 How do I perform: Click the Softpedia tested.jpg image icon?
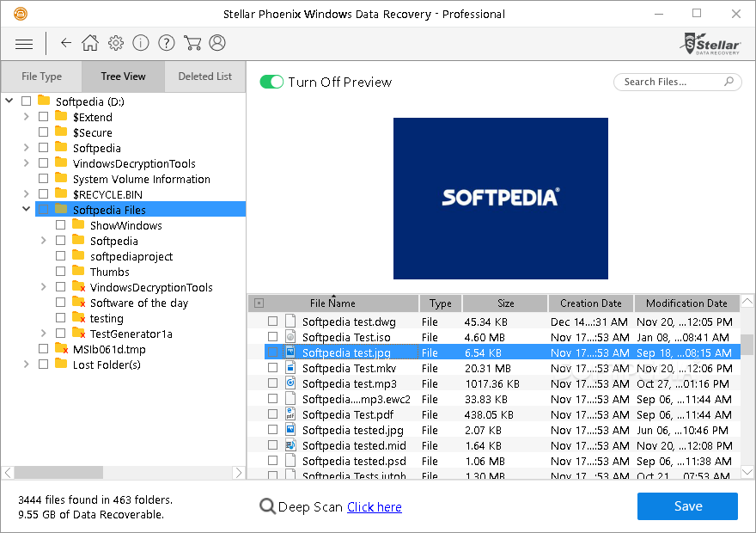(290, 429)
